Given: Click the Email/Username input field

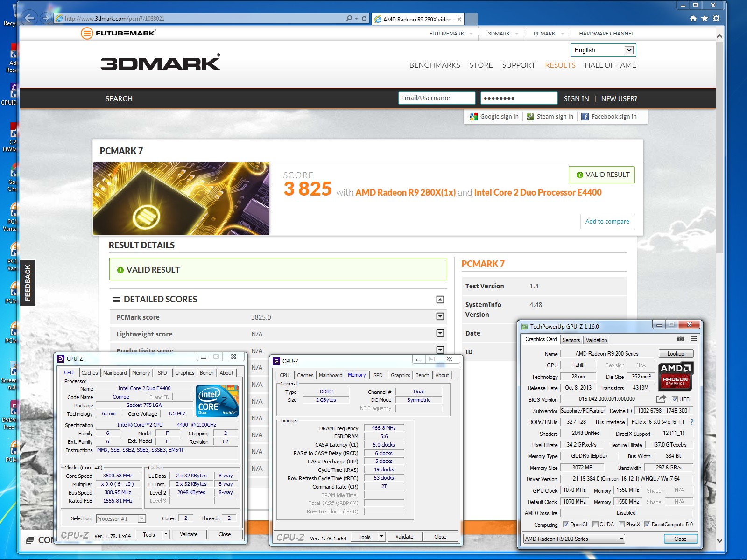Looking at the screenshot, I should [437, 98].
